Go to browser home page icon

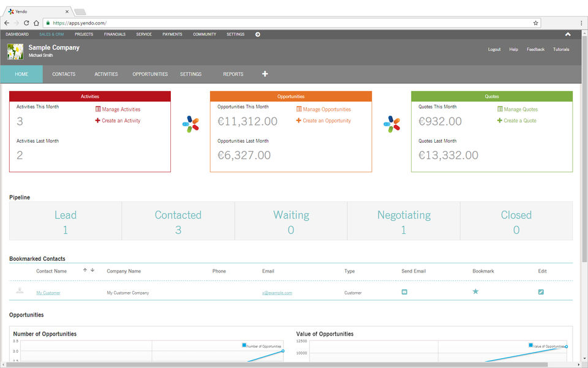[x=36, y=23]
